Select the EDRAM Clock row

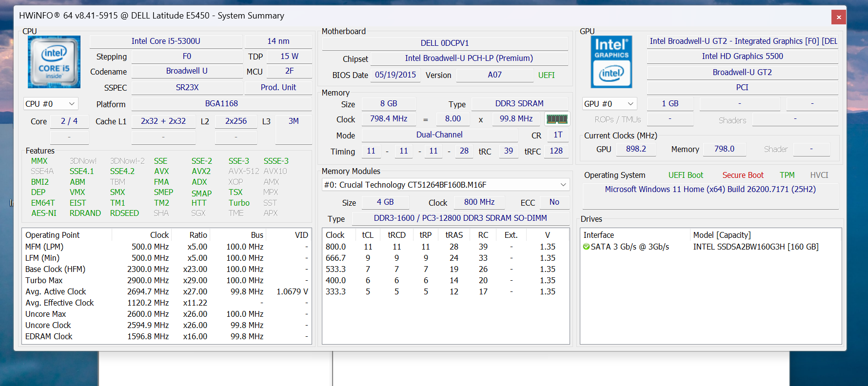(x=167, y=337)
